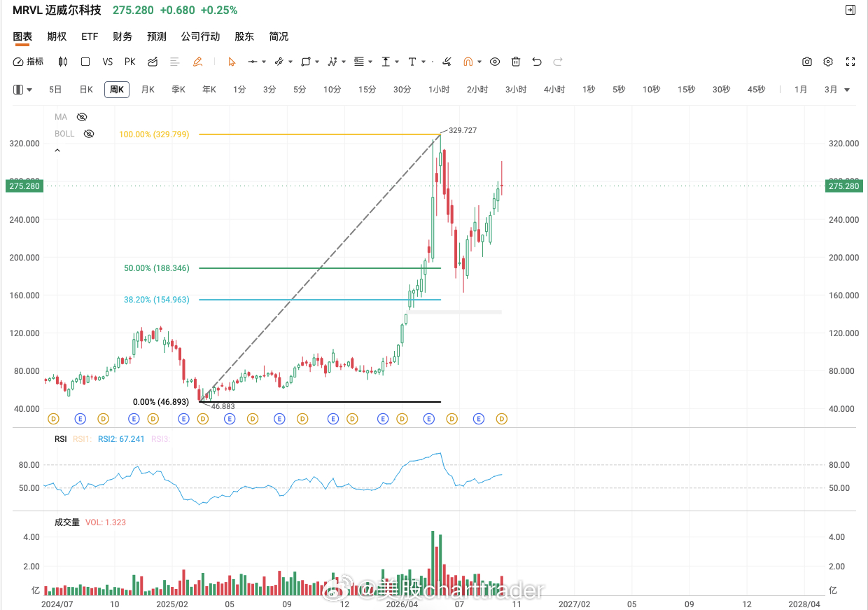Undo the last drawing action
868x610 pixels.
pos(537,62)
